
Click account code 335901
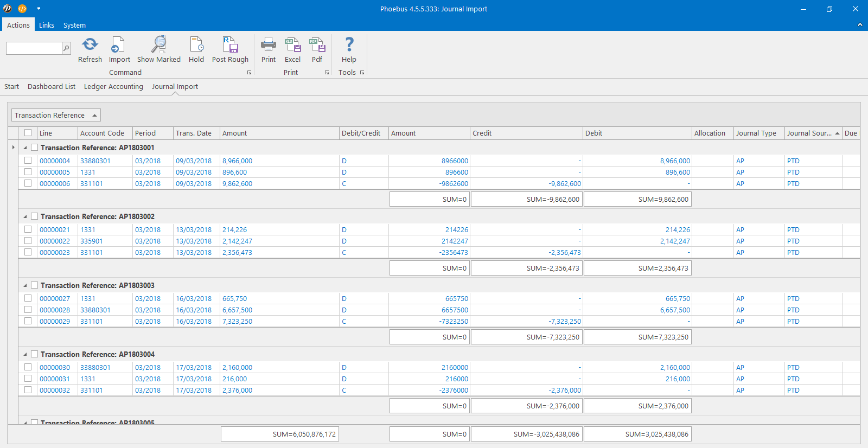(x=92, y=241)
